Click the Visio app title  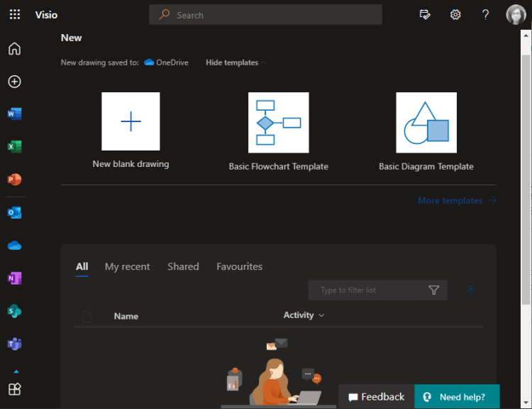click(x=47, y=15)
